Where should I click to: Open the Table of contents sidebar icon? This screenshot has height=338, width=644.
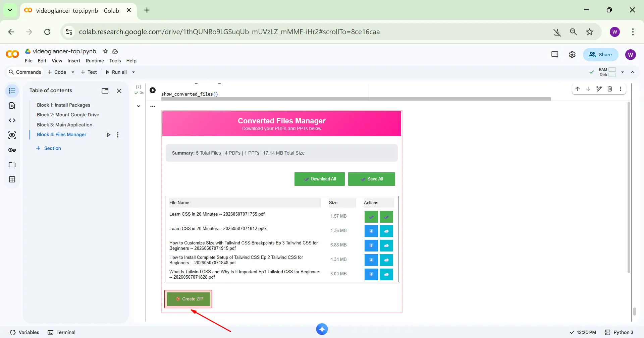click(12, 91)
